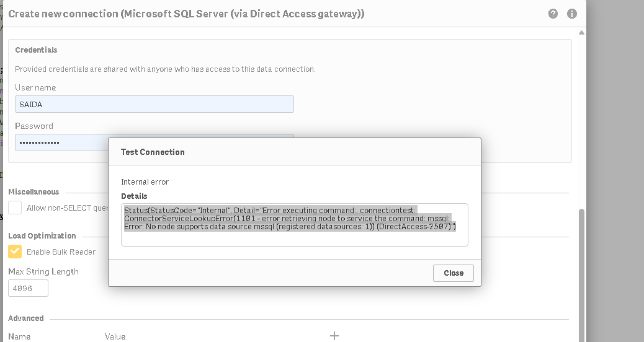Viewport: 644px width, 342px height.
Task: Click the Internal error message text
Action: tap(145, 182)
